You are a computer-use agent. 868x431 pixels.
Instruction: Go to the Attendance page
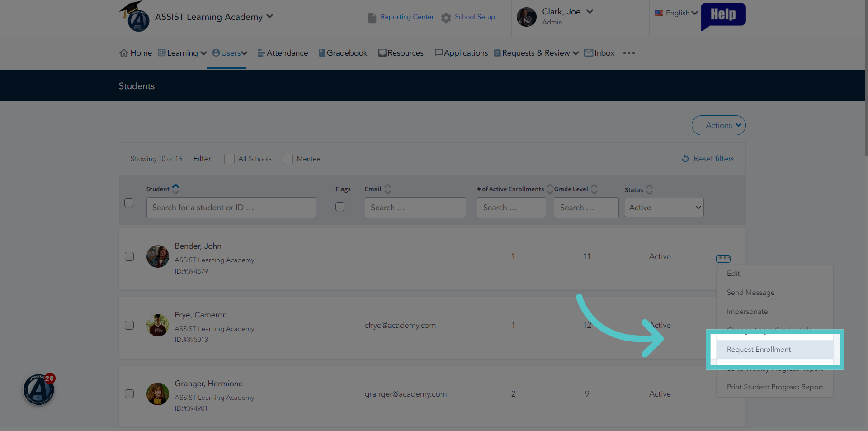pyautogui.click(x=283, y=53)
